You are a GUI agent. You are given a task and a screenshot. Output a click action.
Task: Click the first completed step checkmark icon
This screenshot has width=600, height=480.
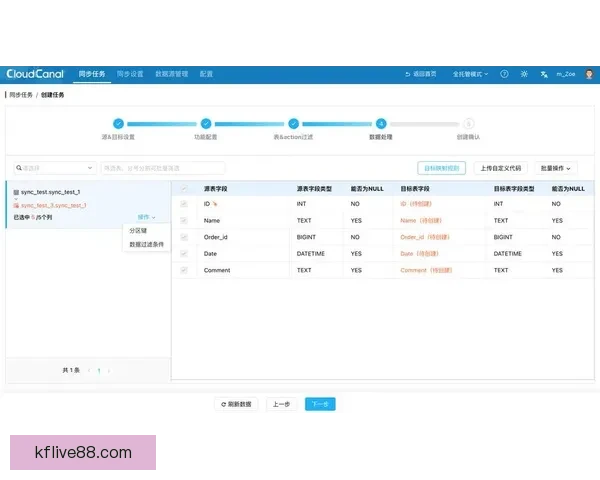(118, 123)
